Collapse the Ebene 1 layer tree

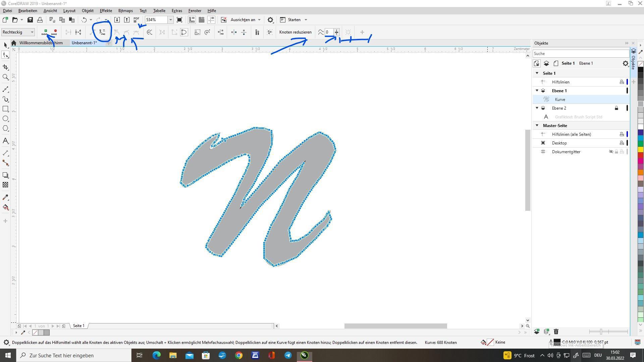pos(537,91)
